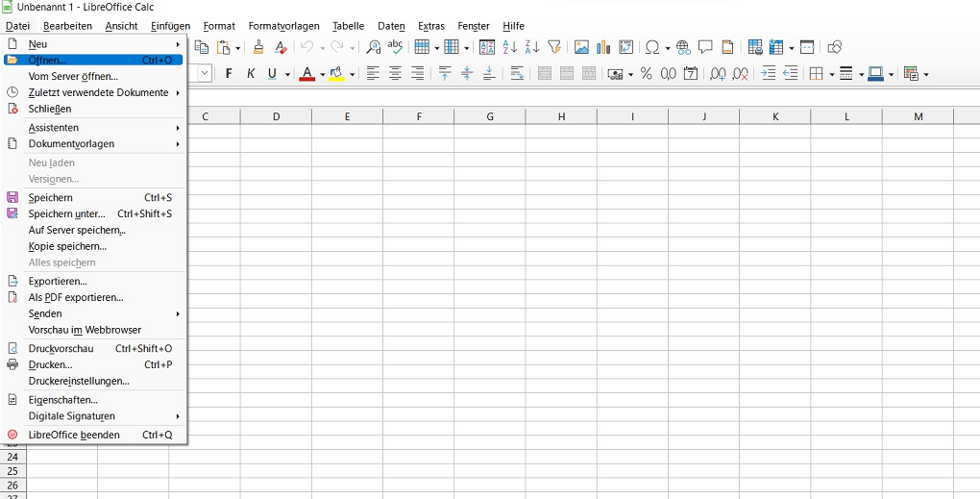Select Speichern unter... menu entry
Image resolution: width=980 pixels, height=499 pixels.
[93, 213]
